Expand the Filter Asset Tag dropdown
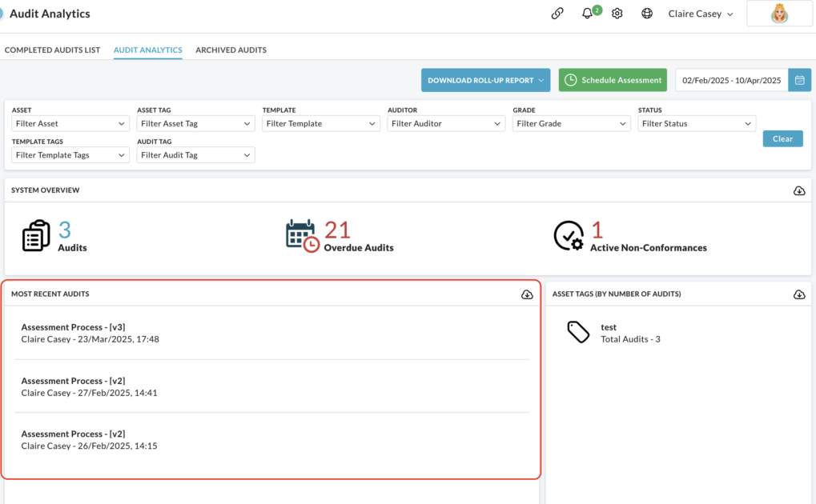Image resolution: width=816 pixels, height=504 pixels. [x=195, y=124]
